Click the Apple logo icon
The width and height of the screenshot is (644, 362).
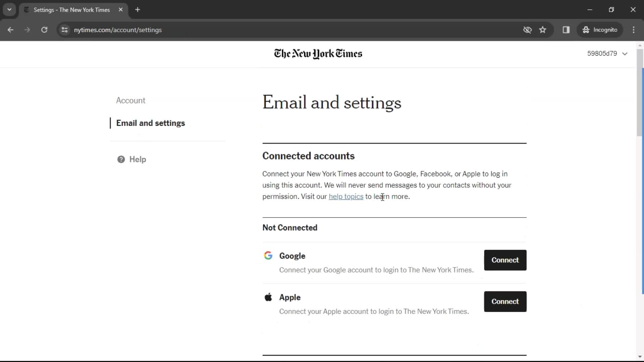click(268, 297)
